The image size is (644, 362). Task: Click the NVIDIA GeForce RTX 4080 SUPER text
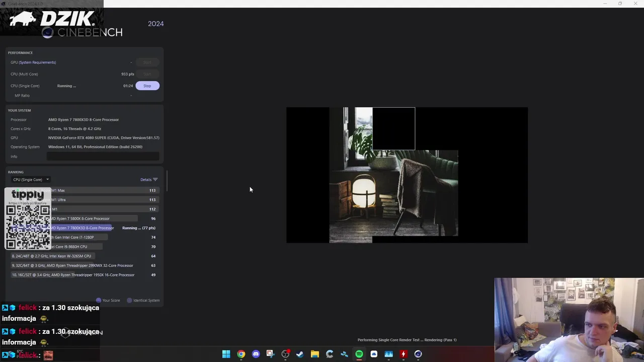[104, 138]
